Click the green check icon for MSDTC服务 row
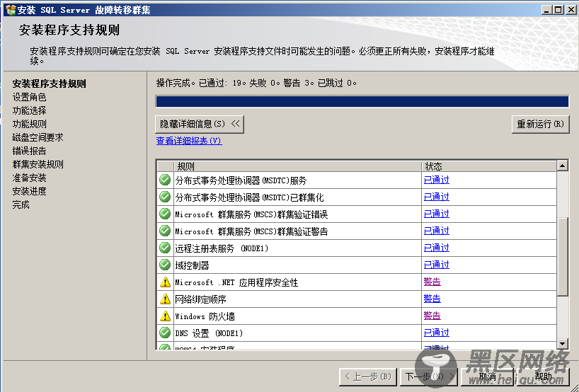Viewport: 579px width, 392px height. click(165, 180)
